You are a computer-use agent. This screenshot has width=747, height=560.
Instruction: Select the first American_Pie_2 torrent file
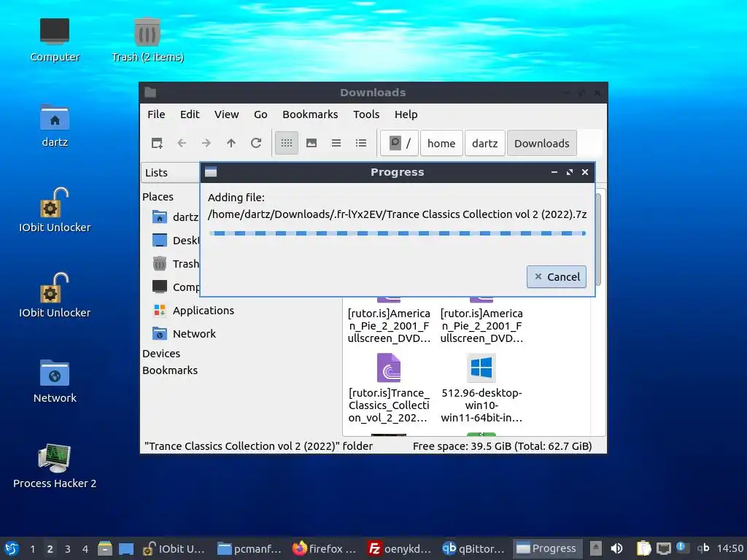click(x=389, y=320)
